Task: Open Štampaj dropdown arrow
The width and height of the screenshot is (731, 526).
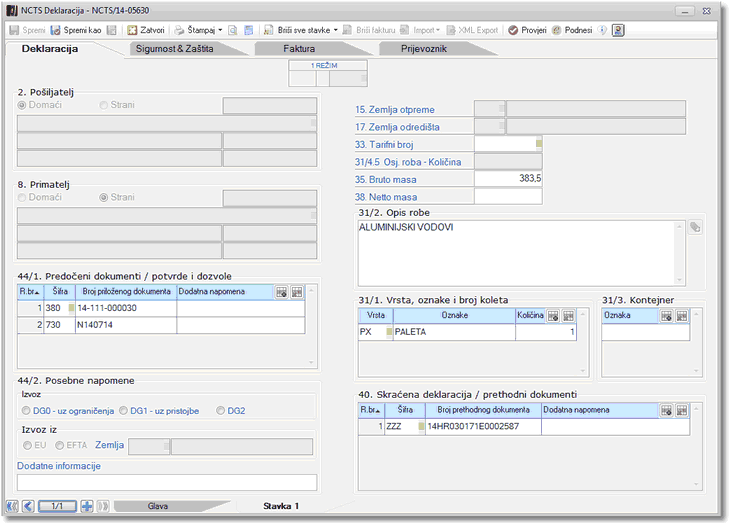Action: coord(221,30)
